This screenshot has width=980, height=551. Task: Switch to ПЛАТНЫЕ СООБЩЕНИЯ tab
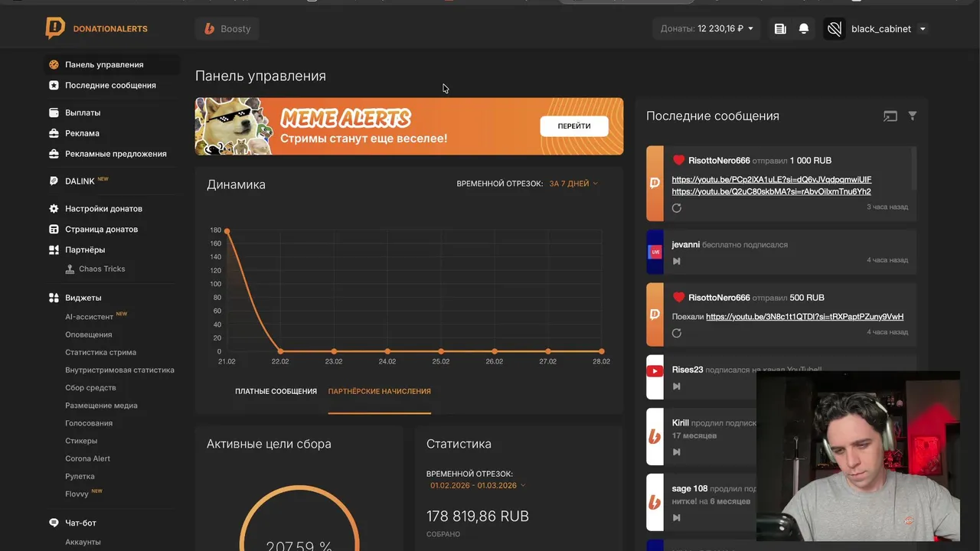tap(276, 391)
